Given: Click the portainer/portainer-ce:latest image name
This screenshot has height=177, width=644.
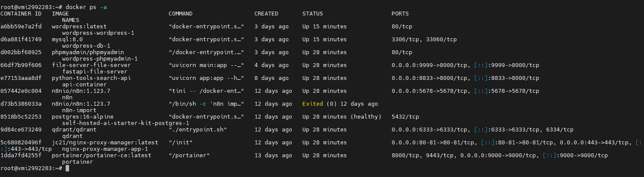Looking at the screenshot, I should [x=101, y=156].
